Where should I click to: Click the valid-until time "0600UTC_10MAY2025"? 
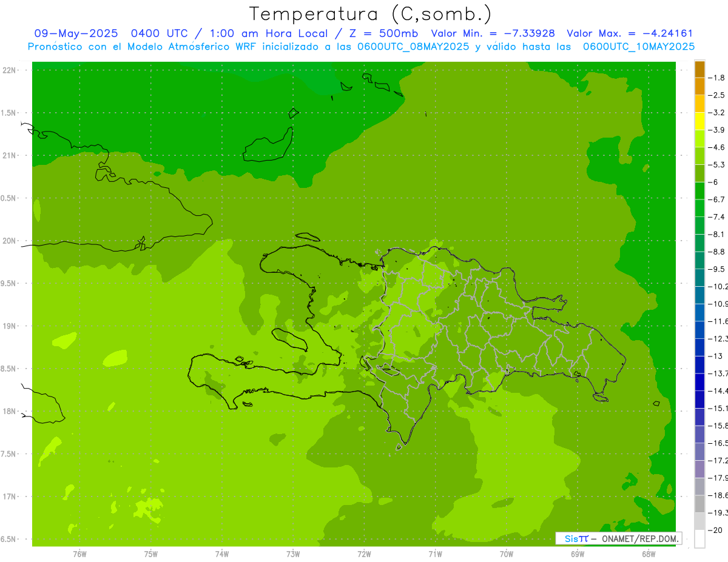click(639, 47)
